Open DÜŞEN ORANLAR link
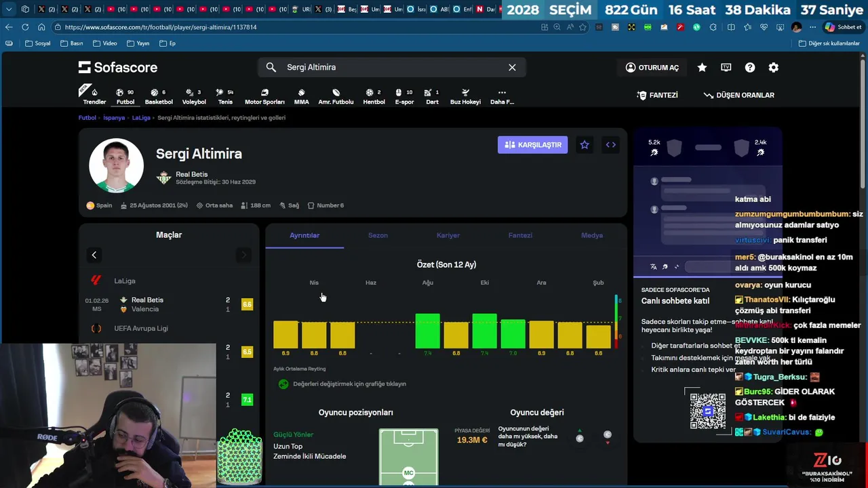Viewport: 868px width, 488px height. tap(738, 95)
